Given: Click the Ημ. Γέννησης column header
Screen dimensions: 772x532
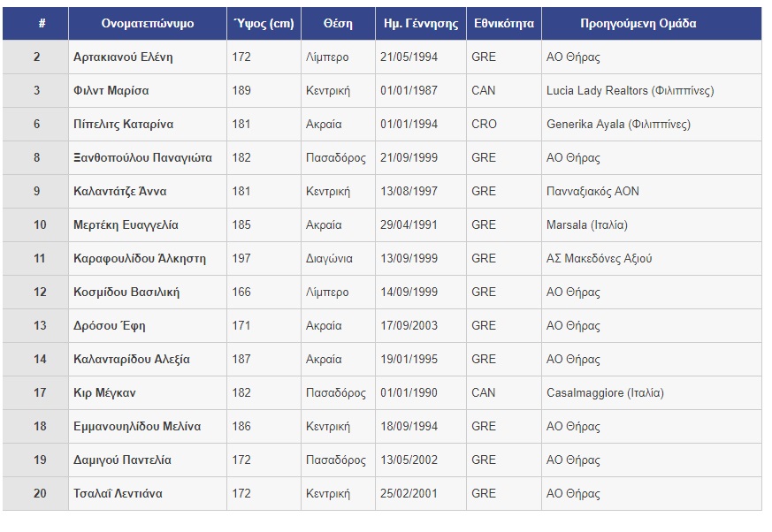Looking at the screenshot, I should [x=420, y=23].
